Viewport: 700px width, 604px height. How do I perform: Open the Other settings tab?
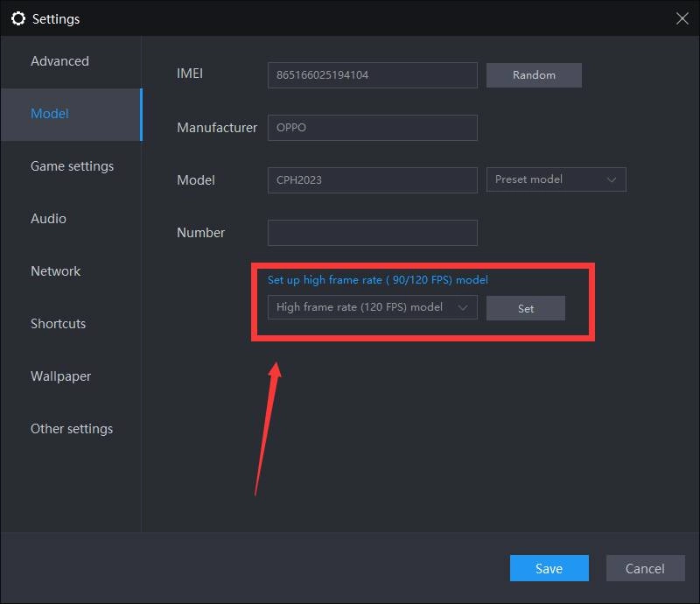71,429
